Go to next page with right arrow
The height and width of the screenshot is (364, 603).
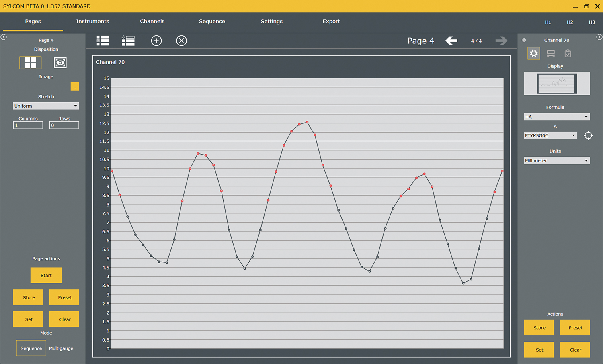(501, 41)
